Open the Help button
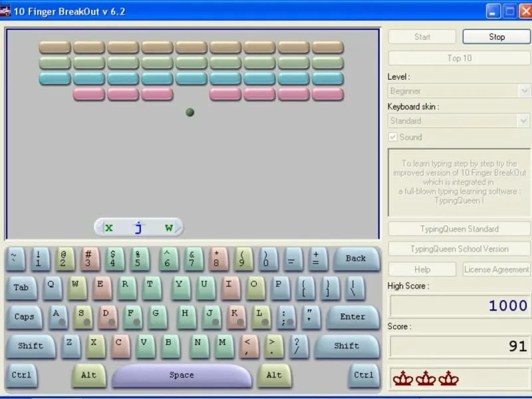 coord(422,269)
